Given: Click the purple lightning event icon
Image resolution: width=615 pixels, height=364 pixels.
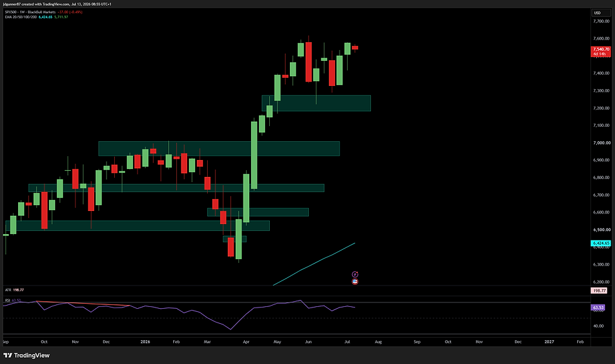Looking at the screenshot, I should tap(355, 274).
